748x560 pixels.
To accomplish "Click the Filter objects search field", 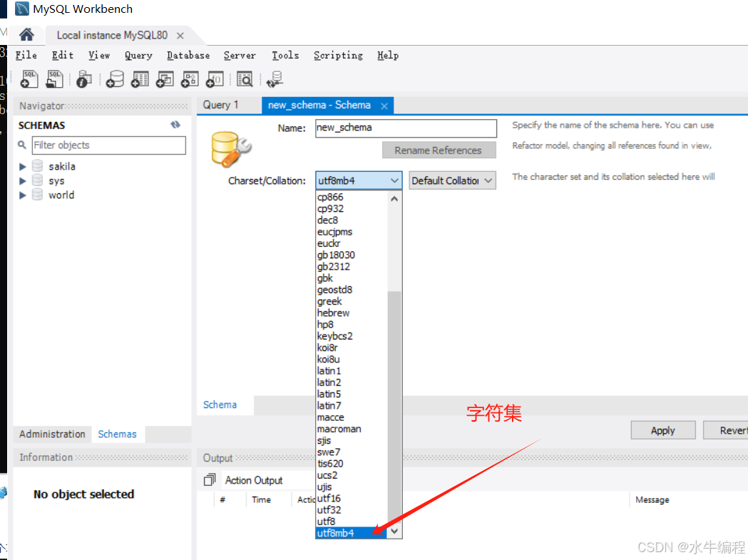I will pos(109,145).
